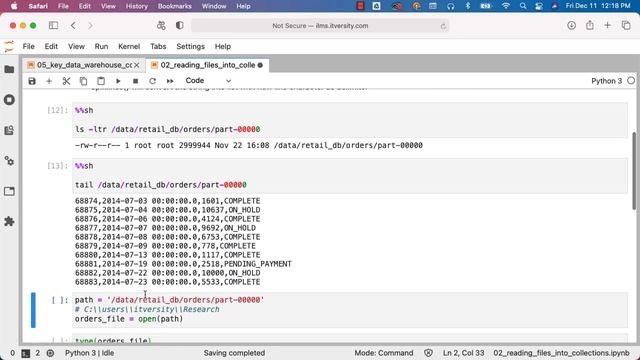Click cell 13 with tail command

click(x=350, y=176)
